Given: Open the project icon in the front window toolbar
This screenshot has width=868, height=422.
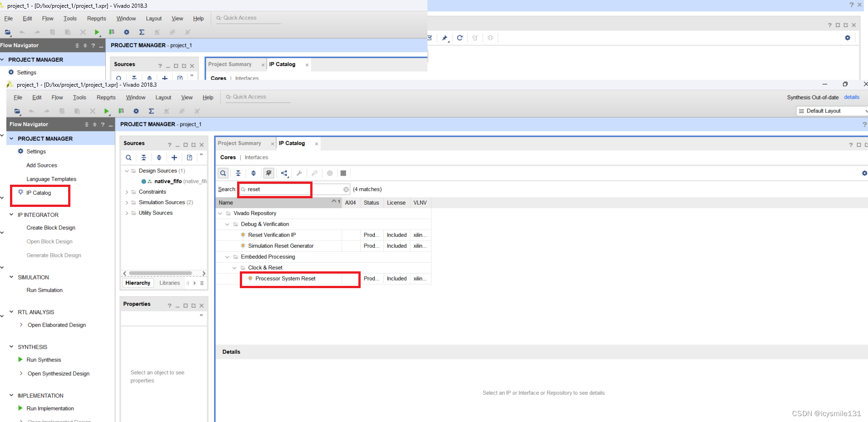Looking at the screenshot, I should (x=17, y=111).
